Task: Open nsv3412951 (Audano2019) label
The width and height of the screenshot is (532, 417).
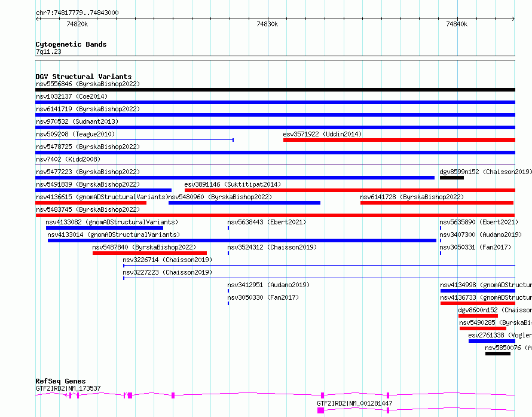Action: coord(268,285)
